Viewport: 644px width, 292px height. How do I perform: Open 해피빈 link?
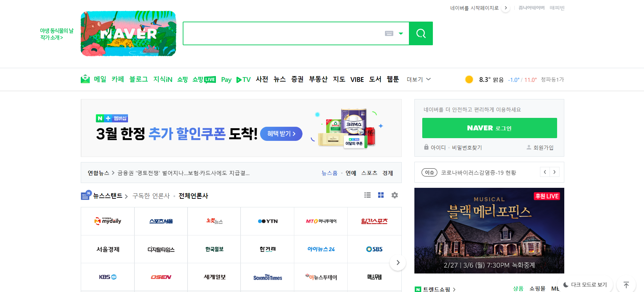point(557,8)
